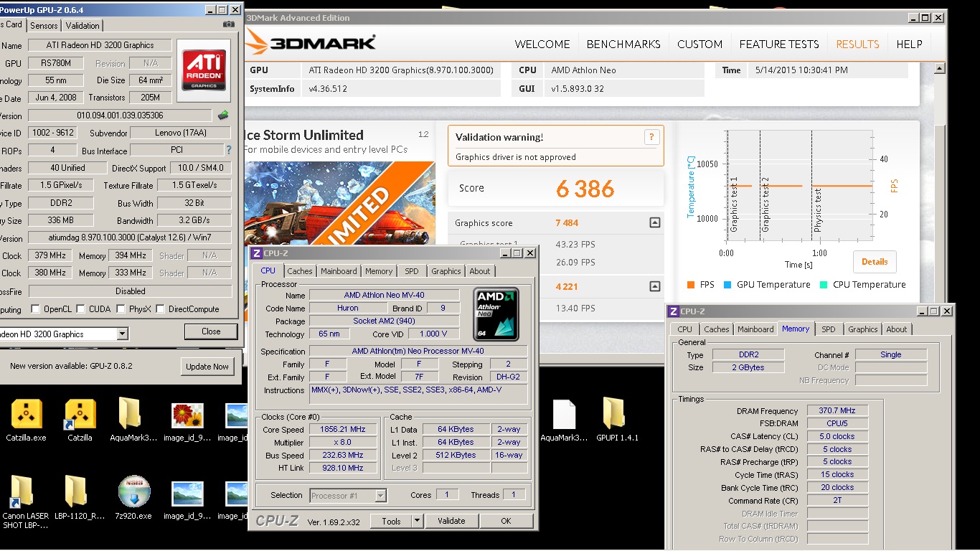Click the Bus Interface question mark icon
This screenshot has width=980, height=551.
pyautogui.click(x=229, y=151)
